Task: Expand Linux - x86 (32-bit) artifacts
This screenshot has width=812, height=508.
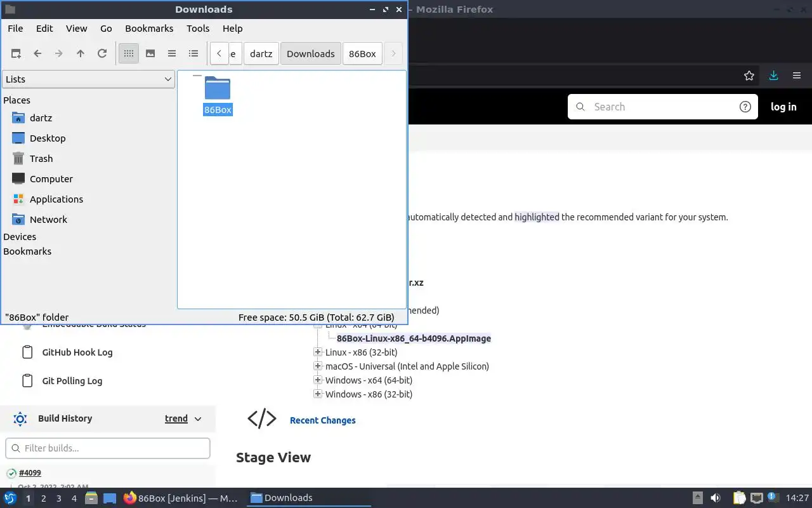Action: click(x=318, y=352)
